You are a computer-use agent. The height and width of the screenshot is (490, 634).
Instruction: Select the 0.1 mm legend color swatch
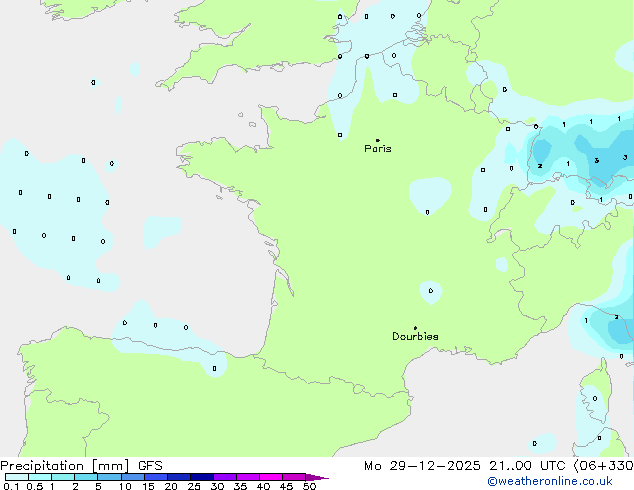pos(17,477)
